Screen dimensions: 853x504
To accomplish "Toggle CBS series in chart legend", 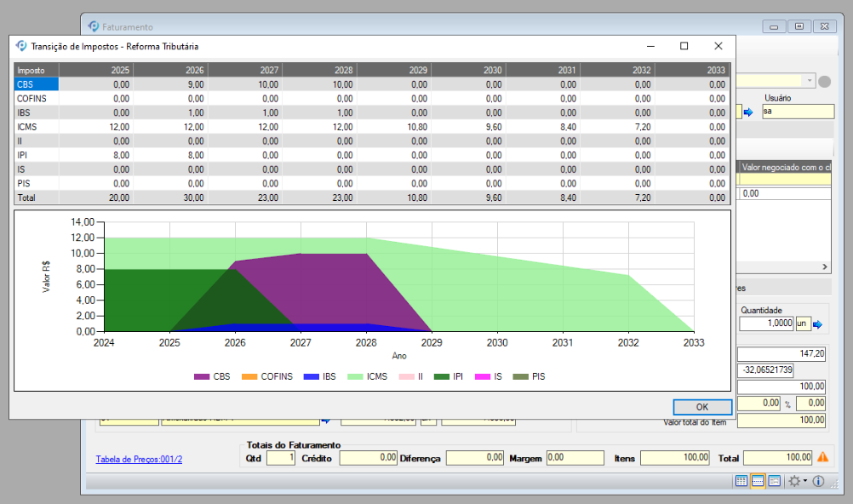I will tap(212, 376).
